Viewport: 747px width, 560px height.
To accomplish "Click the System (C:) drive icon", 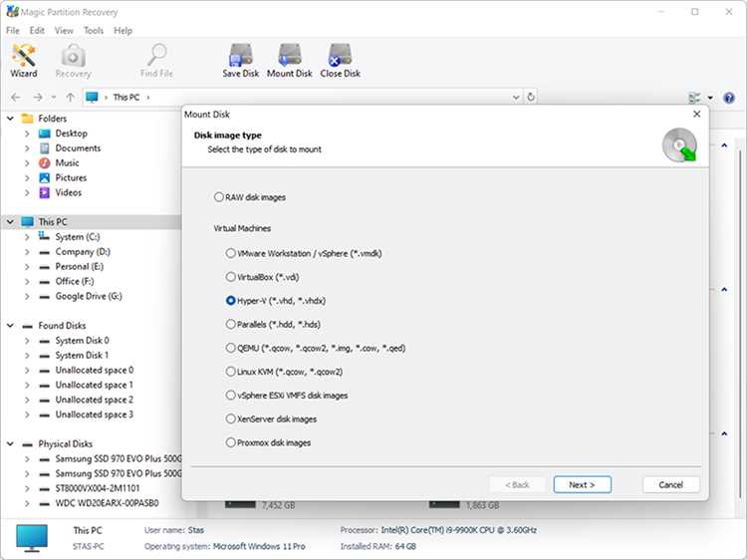I will click(44, 236).
